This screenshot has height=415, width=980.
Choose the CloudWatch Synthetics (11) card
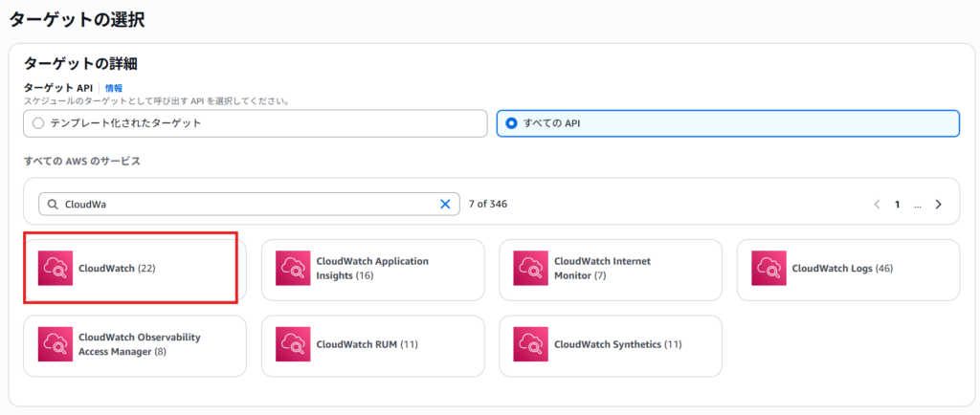click(x=611, y=344)
